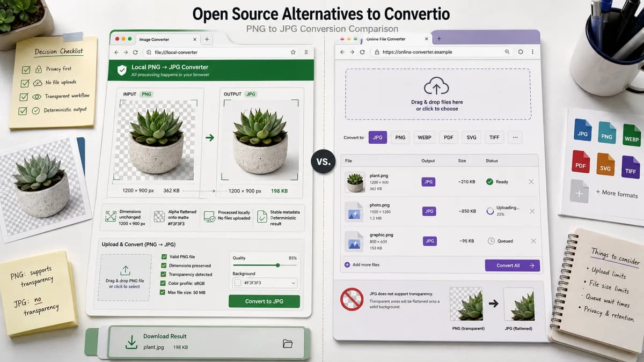Go back in Online File Converter window
The height and width of the screenshot is (362, 644).
(x=342, y=52)
